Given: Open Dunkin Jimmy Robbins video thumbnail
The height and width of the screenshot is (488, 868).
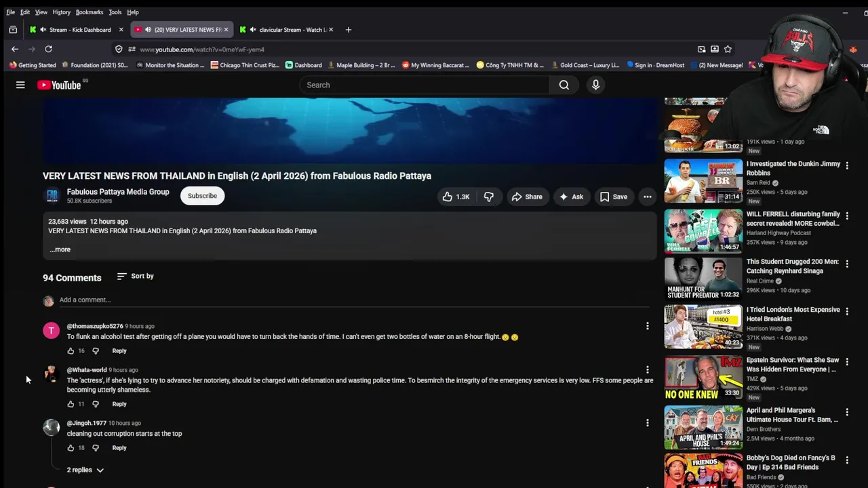Looking at the screenshot, I should (703, 181).
